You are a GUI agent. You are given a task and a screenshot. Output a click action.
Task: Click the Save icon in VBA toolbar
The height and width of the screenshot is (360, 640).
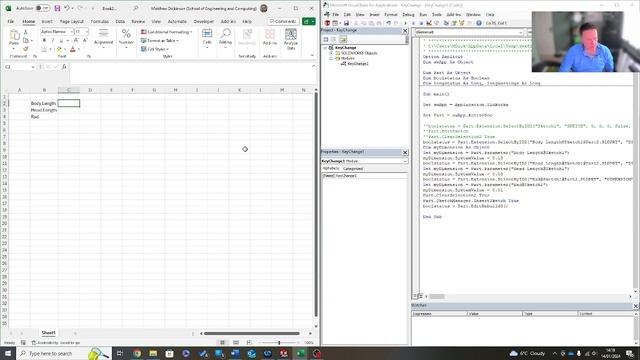(x=346, y=23)
